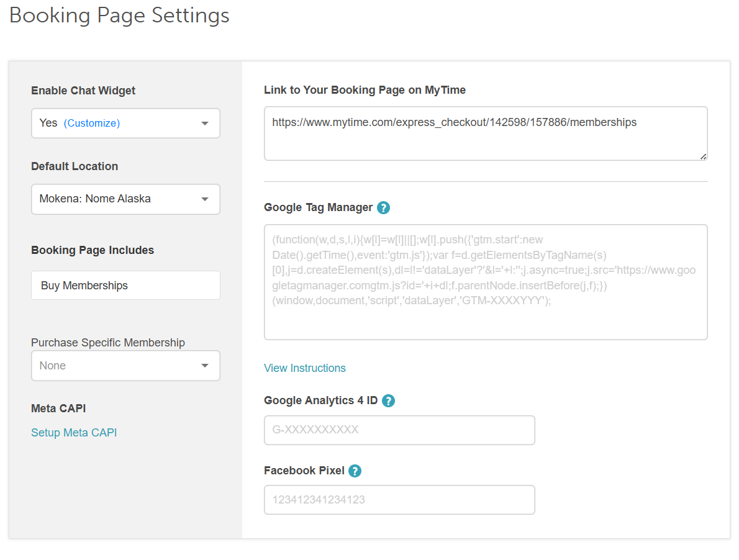Click the Google Tag Manager help icon
This screenshot has width=739, height=560.
coord(383,208)
